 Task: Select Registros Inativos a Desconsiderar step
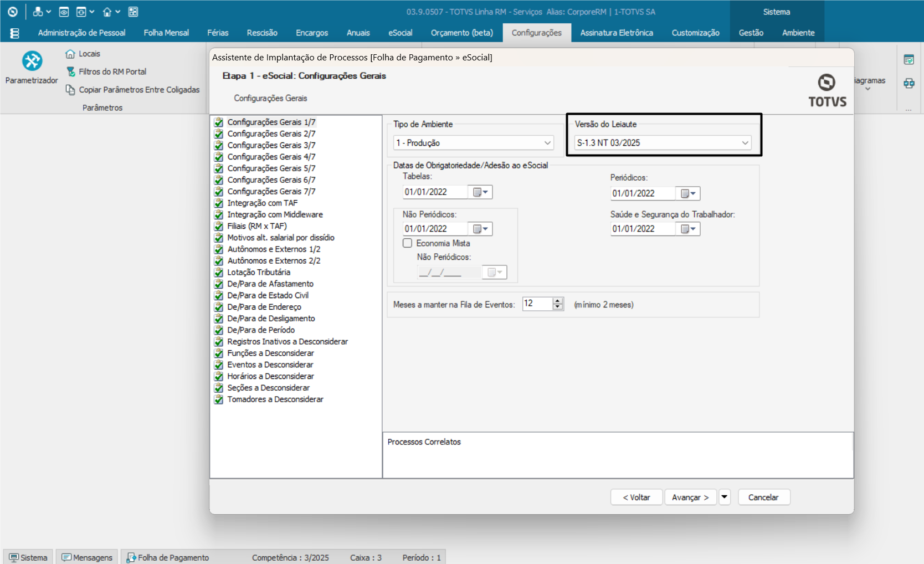coord(288,342)
